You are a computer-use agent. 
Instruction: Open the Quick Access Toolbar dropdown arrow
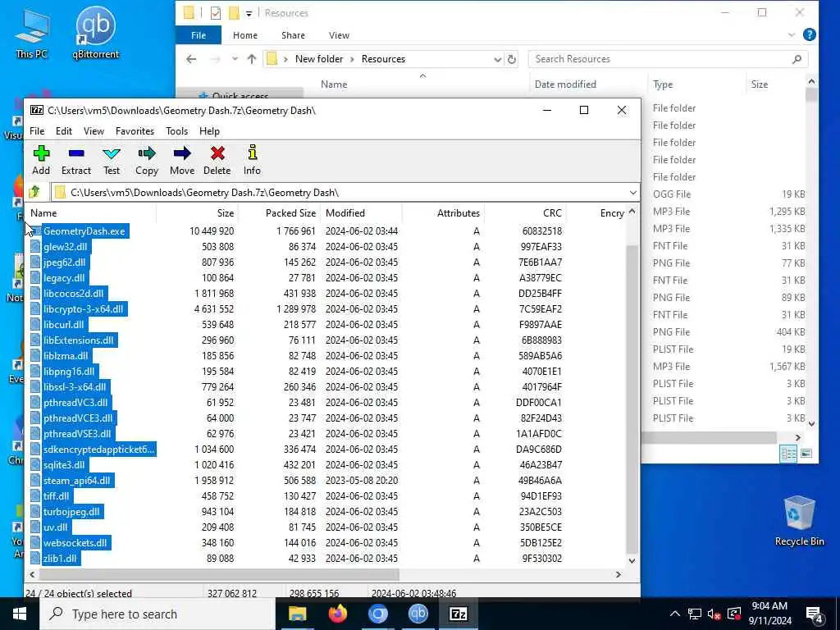[x=249, y=13]
